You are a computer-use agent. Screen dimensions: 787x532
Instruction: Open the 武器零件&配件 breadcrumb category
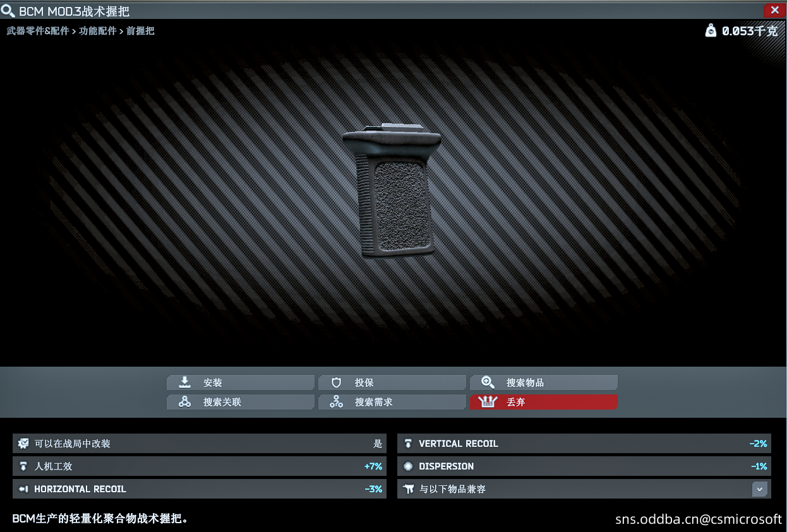coord(38,30)
